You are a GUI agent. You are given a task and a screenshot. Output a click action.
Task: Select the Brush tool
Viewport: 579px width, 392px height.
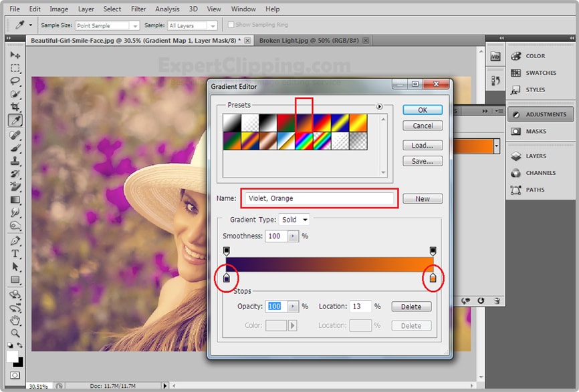tap(15, 148)
